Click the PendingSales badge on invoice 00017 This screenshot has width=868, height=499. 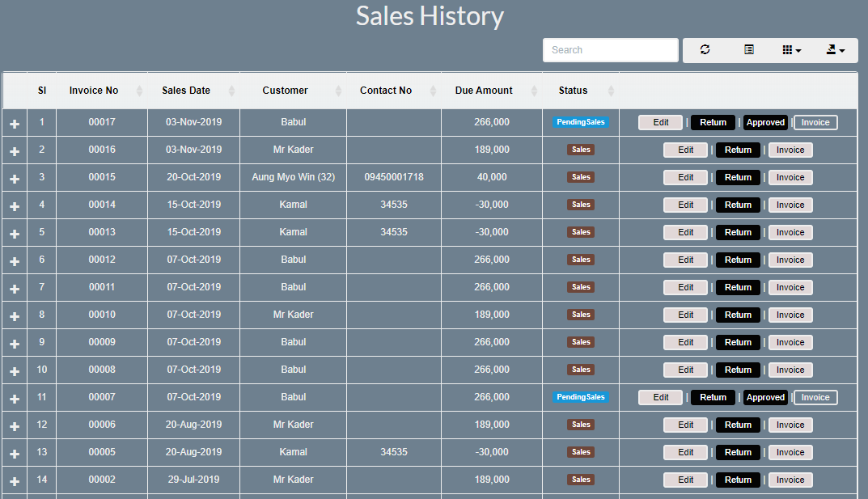pos(581,122)
